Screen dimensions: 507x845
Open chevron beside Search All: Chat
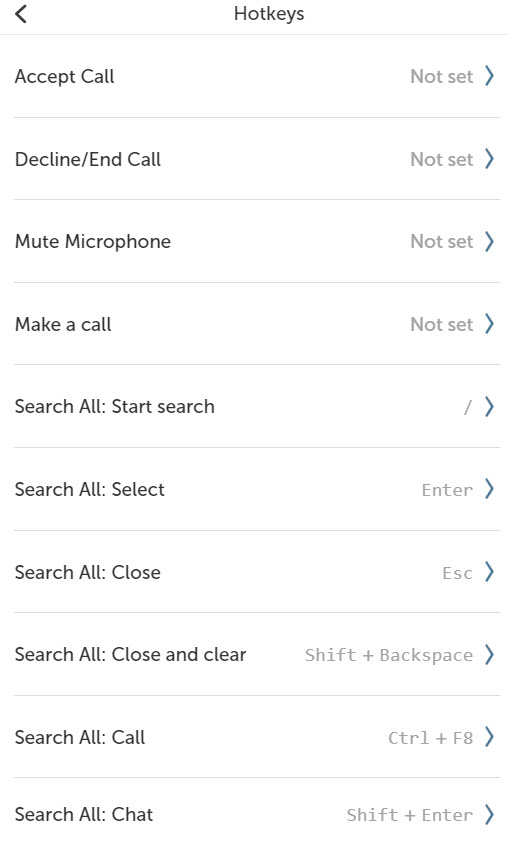tap(489, 814)
